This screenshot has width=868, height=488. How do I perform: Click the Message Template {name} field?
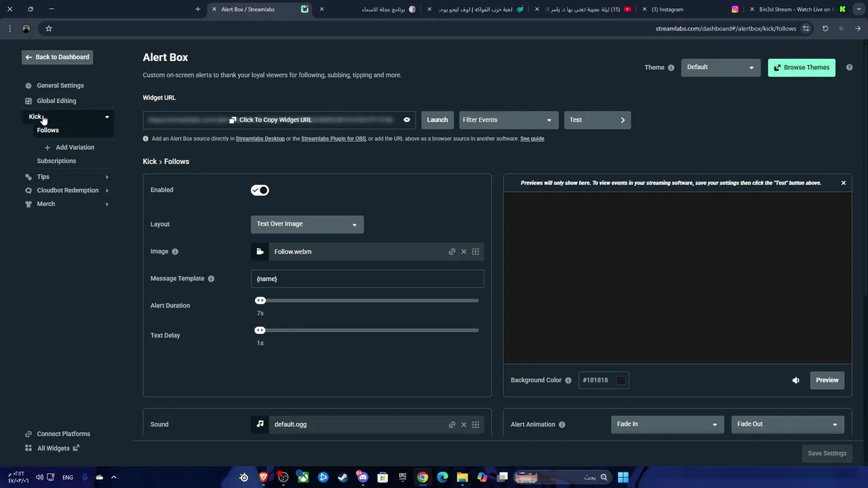368,279
